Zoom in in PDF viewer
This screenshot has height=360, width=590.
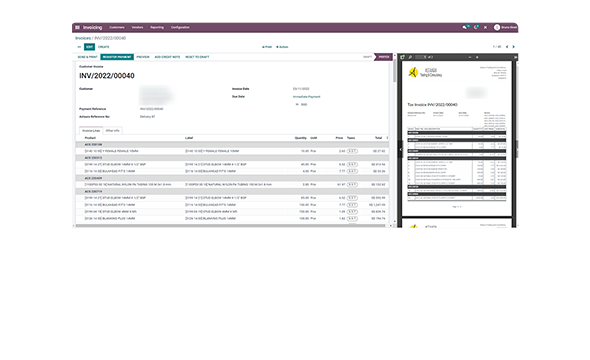[477, 57]
